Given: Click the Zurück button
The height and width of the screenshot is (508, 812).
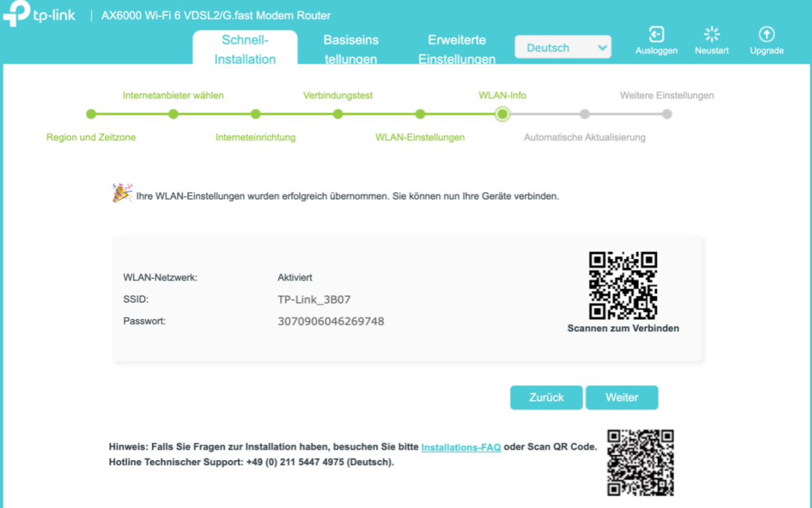Looking at the screenshot, I should [x=546, y=397].
